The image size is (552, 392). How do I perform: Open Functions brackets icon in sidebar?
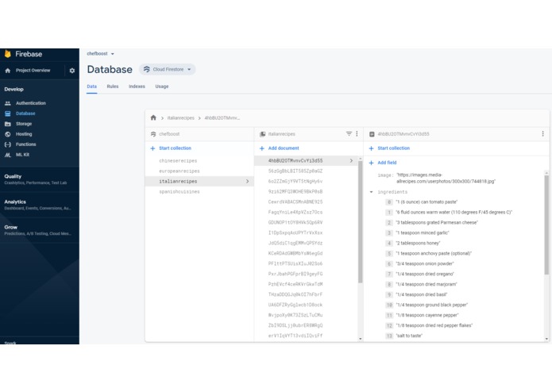point(8,144)
